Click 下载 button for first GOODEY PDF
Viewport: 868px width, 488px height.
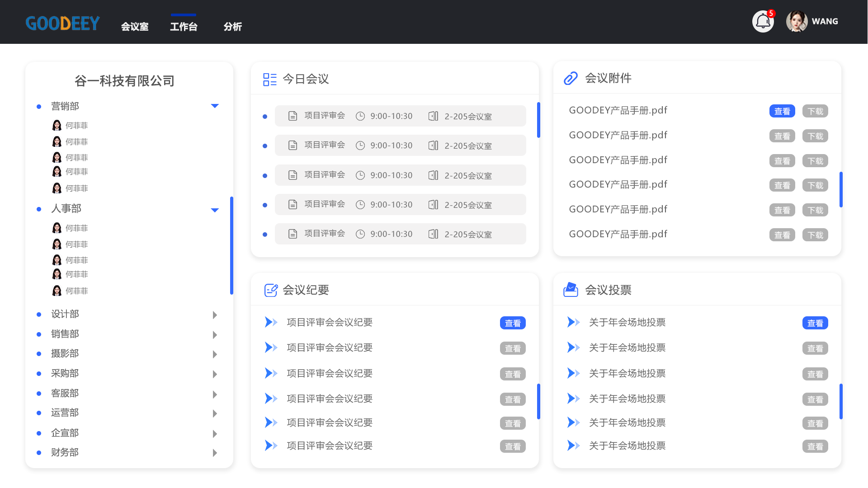(815, 111)
